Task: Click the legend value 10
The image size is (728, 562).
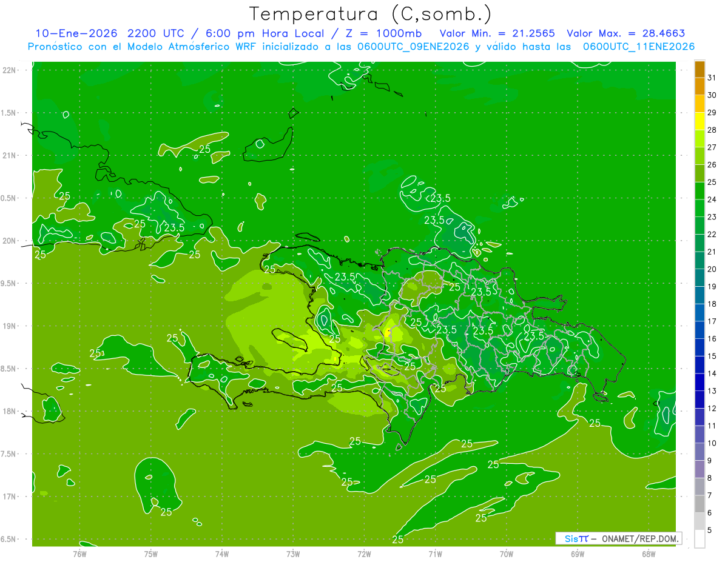Action: coord(712,443)
